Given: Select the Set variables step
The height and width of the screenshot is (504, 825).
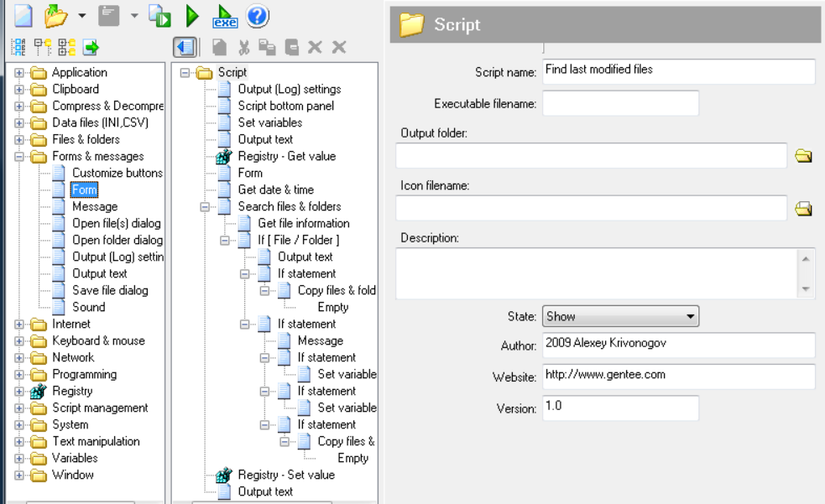Looking at the screenshot, I should point(270,123).
